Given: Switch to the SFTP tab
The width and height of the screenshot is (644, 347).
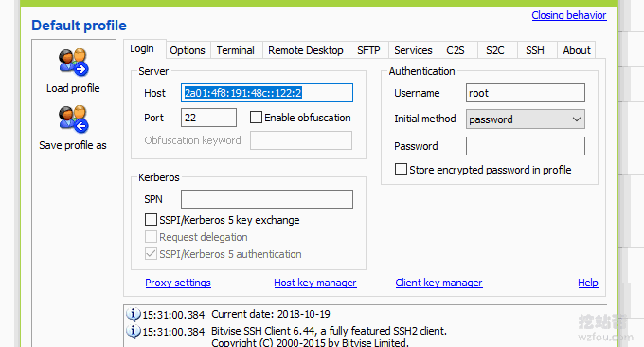Looking at the screenshot, I should coord(368,50).
